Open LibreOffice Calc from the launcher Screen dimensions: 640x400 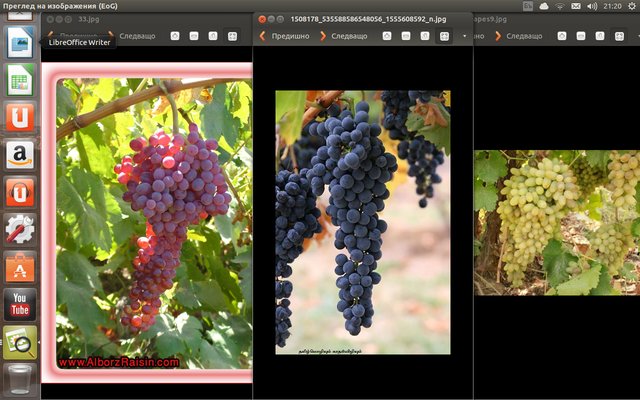pos(20,80)
